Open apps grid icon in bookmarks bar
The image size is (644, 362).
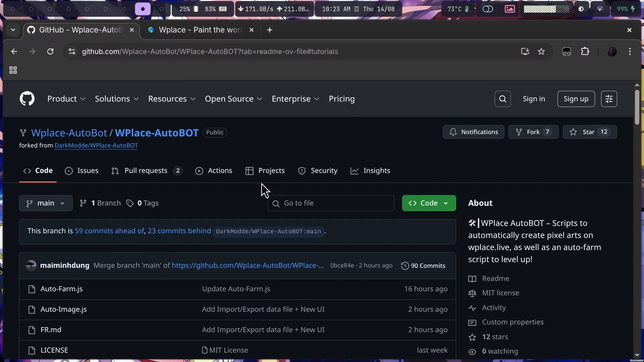[x=13, y=70]
